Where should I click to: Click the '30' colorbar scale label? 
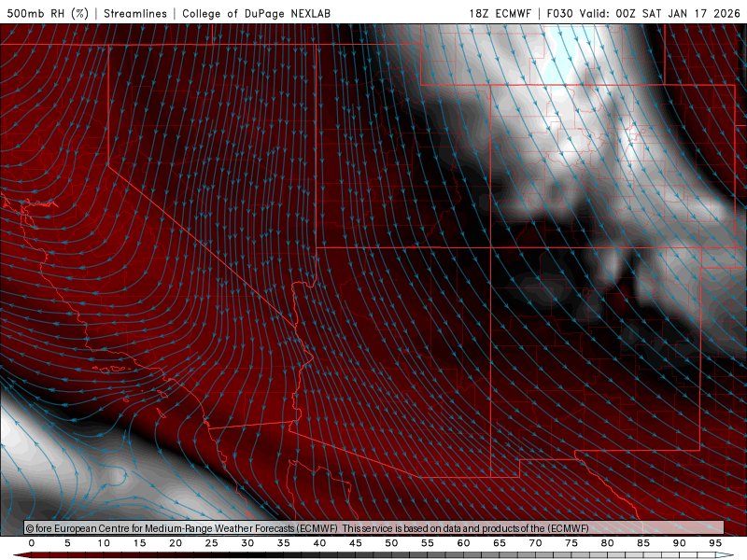point(247,543)
